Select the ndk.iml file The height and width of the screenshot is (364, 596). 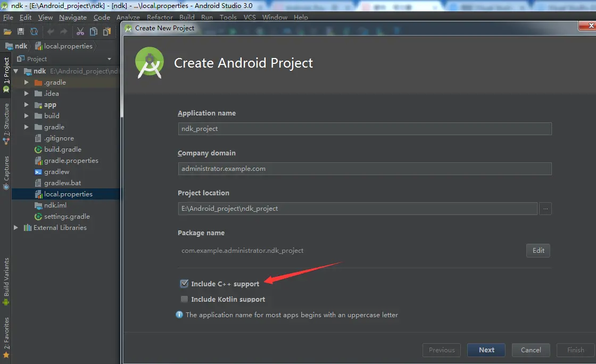50,205
